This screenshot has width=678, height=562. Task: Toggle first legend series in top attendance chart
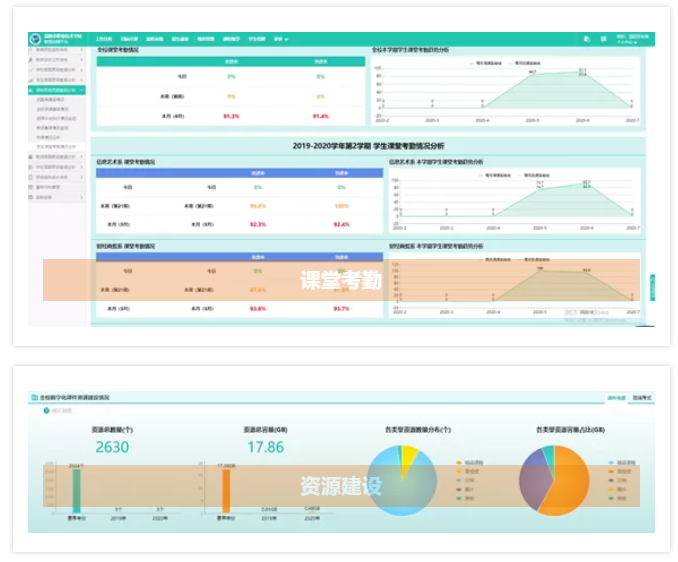tap(476, 62)
